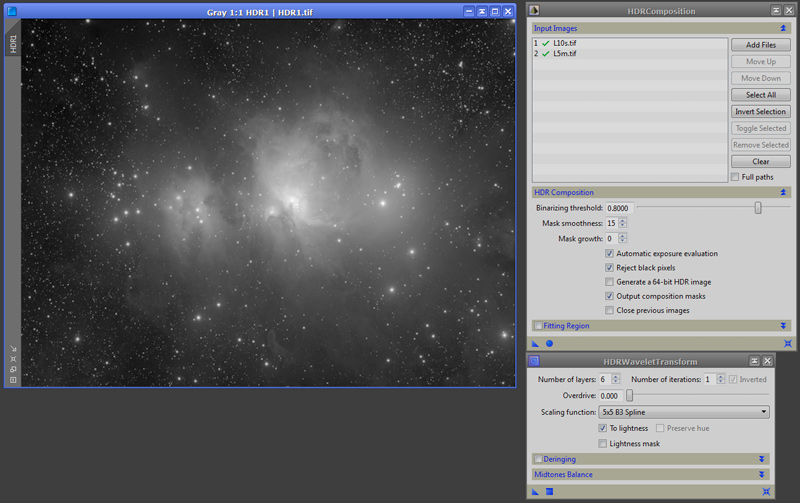Click the HDRWaveletTransform process icon in title bar
The height and width of the screenshot is (503, 800).
point(534,361)
